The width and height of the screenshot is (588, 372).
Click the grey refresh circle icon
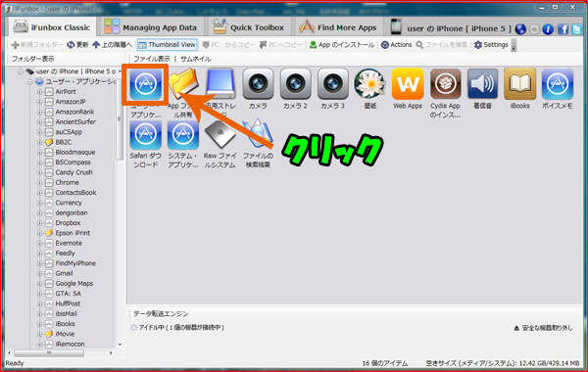[x=534, y=28]
